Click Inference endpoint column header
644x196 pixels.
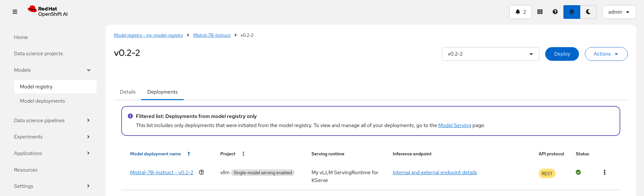coord(412,154)
